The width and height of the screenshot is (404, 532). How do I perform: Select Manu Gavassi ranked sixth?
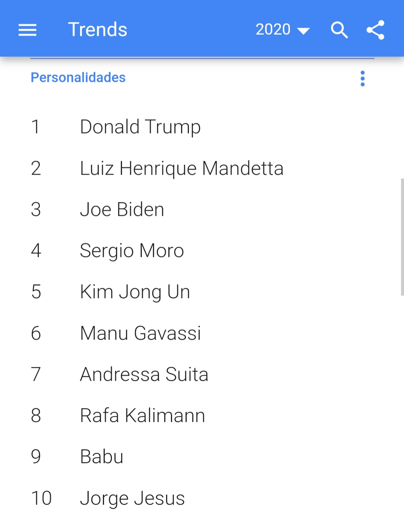click(x=140, y=333)
